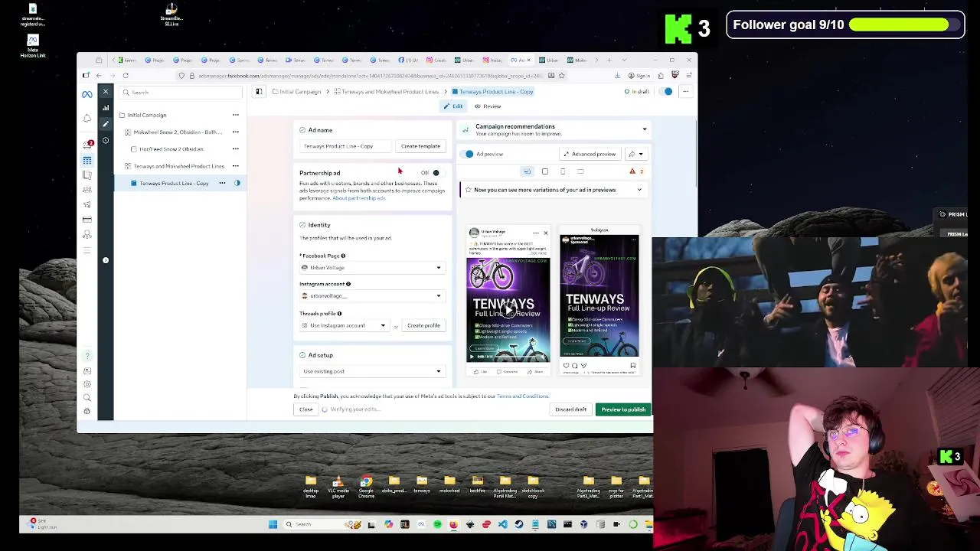The image size is (980, 551).
Task: Open the share arrow dropdown next to Advanced preview
Action: click(635, 154)
